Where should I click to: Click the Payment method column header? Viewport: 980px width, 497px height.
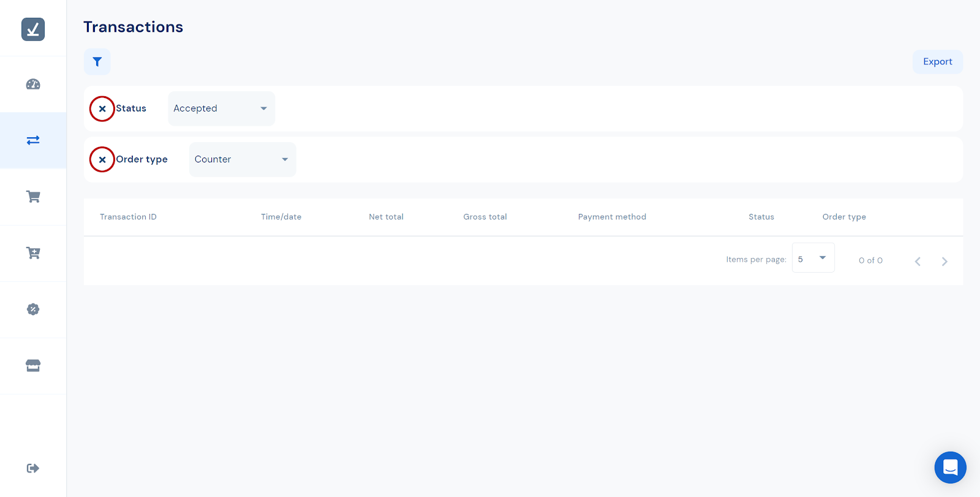pos(612,217)
